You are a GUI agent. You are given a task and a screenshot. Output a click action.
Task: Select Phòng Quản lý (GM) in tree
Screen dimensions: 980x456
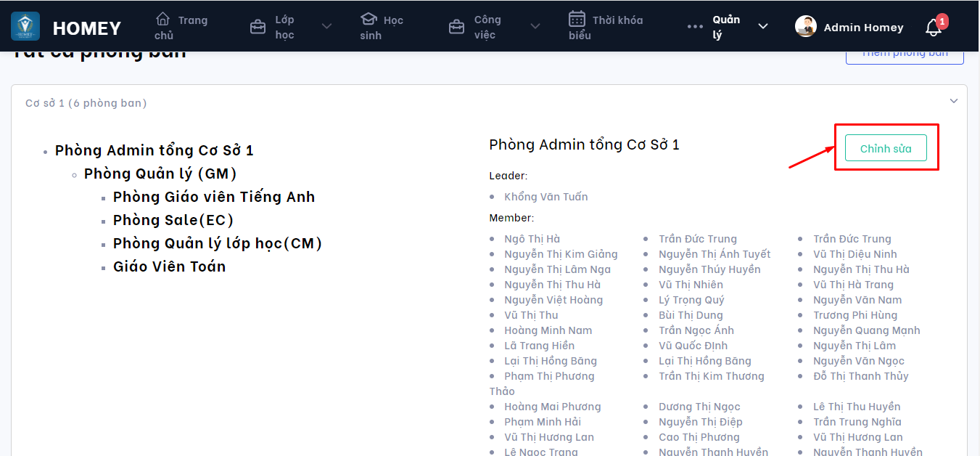point(160,174)
